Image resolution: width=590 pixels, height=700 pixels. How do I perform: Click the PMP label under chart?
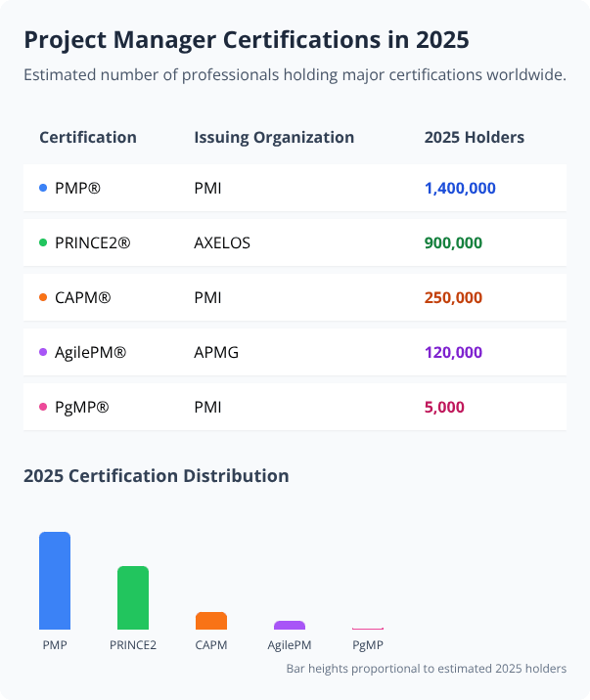(55, 645)
